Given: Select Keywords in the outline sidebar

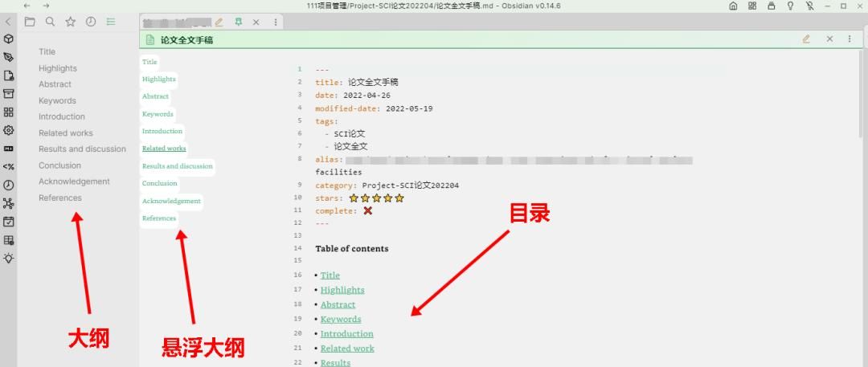Looking at the screenshot, I should click(57, 100).
